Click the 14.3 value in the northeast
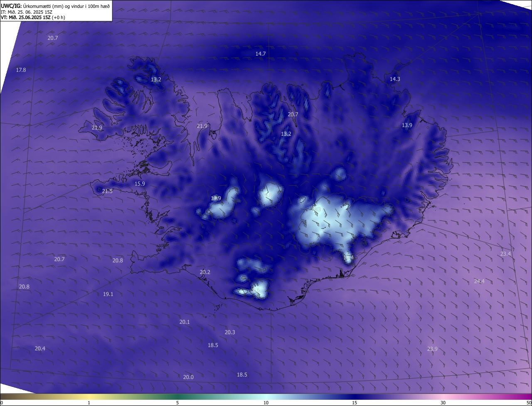This screenshot has width=532, height=406. click(x=395, y=79)
